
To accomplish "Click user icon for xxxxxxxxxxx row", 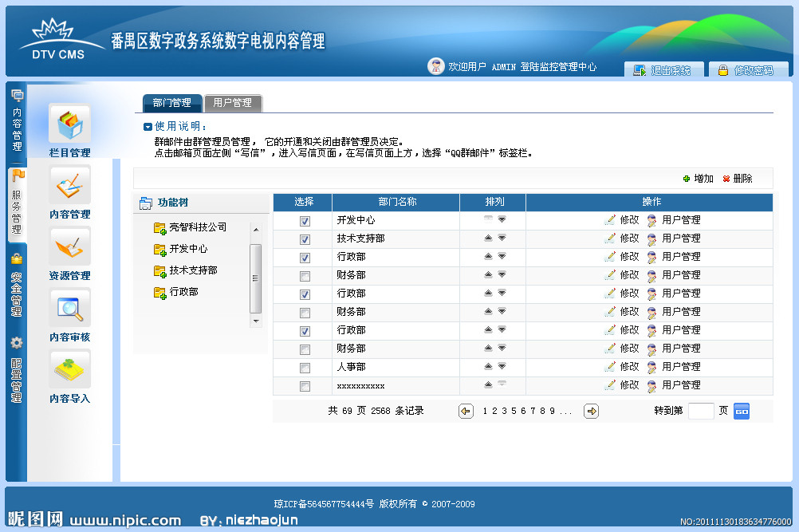I will tap(651, 385).
